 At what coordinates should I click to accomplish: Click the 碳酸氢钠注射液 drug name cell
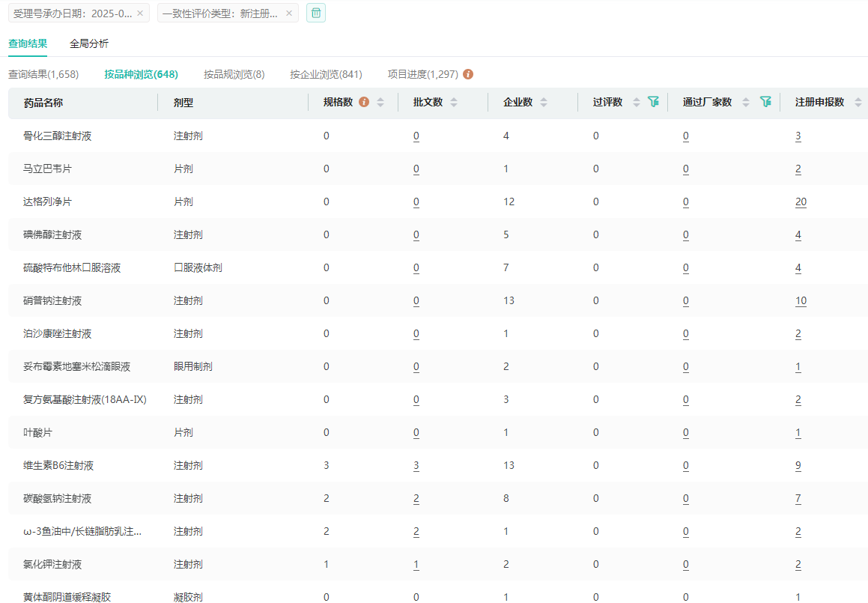pyautogui.click(x=58, y=499)
